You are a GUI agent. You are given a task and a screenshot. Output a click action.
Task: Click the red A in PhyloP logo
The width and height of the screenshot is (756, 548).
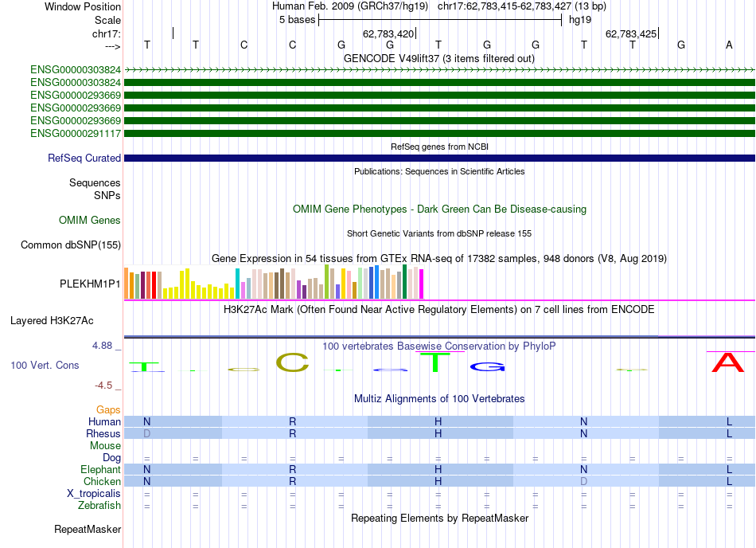pos(728,362)
